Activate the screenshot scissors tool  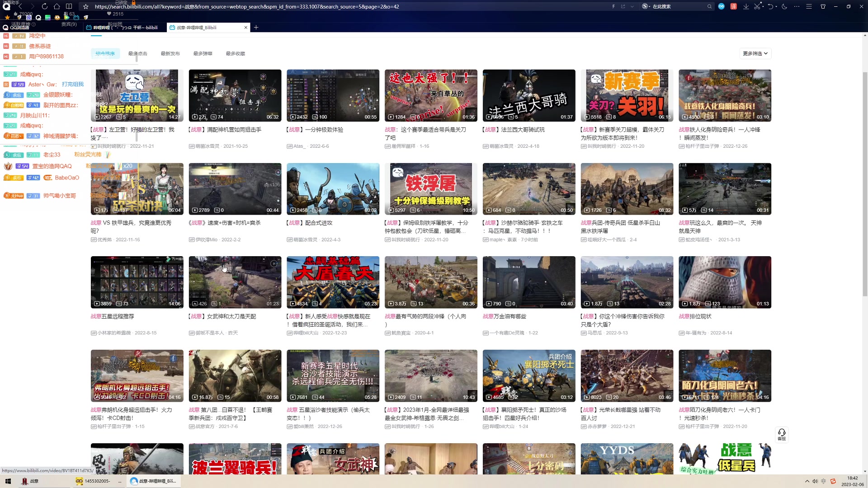(757, 6)
